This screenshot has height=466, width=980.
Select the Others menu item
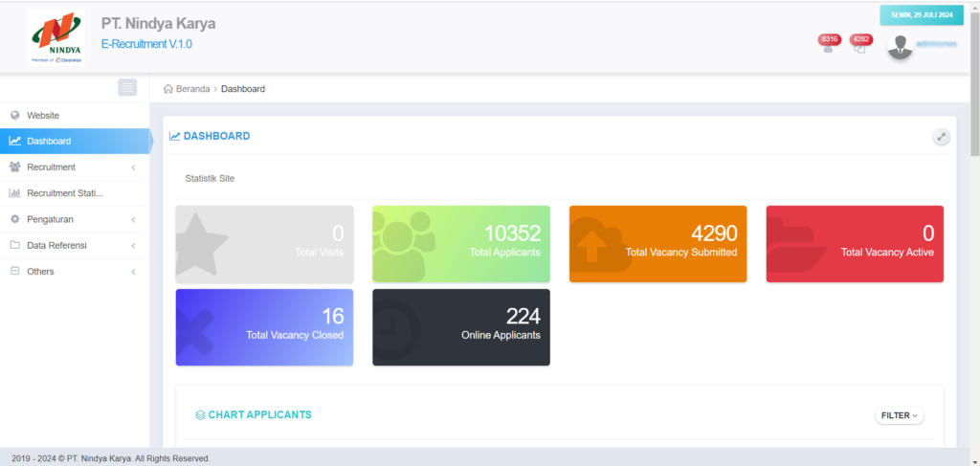tap(40, 272)
